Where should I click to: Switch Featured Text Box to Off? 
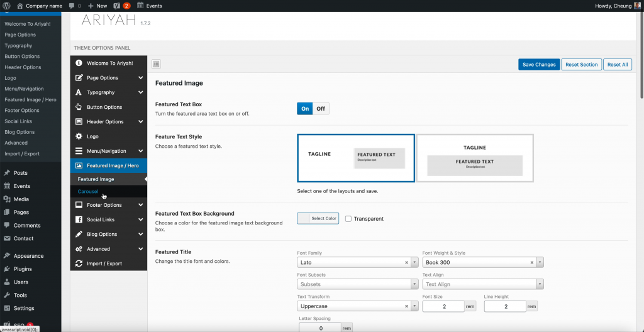(x=321, y=109)
